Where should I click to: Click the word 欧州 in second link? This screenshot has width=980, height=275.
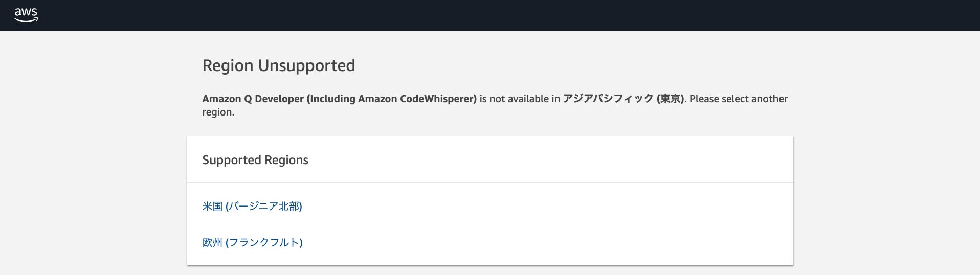tap(212, 242)
